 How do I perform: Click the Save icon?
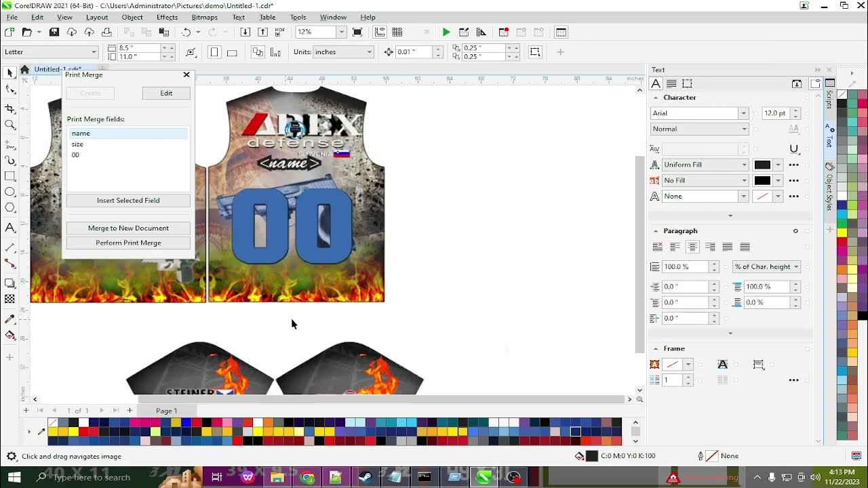(x=54, y=32)
